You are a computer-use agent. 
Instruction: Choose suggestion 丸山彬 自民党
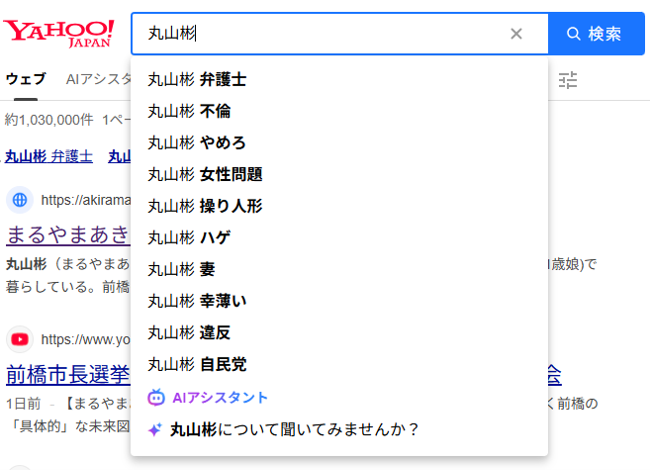197,365
